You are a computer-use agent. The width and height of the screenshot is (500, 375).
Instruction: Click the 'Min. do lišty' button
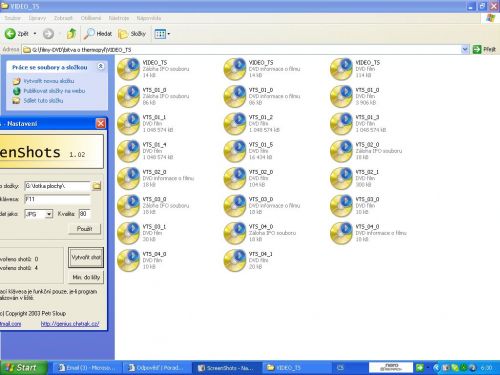click(x=86, y=277)
